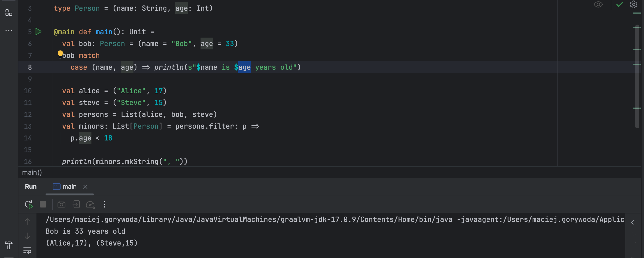Close the main run tab
The image size is (644, 258).
(x=85, y=187)
